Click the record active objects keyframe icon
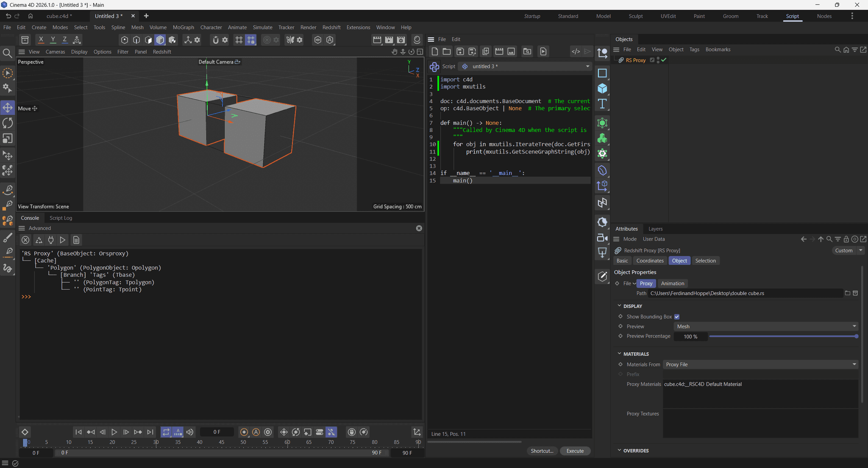This screenshot has width=868, height=468. coord(244,432)
